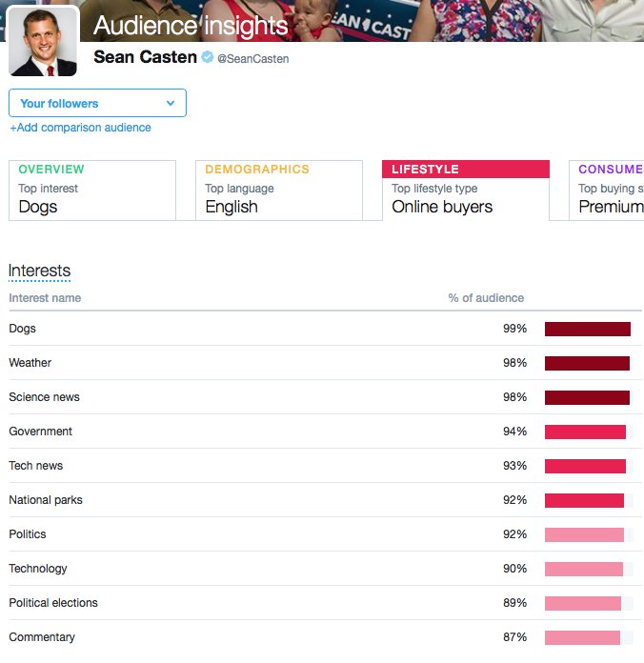Select the Dogs interest row label
This screenshot has width=644, height=663.
point(23,329)
